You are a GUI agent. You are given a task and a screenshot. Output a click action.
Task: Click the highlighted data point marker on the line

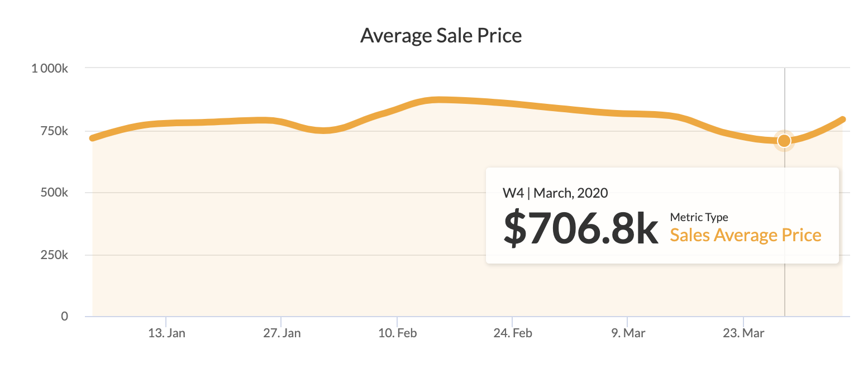point(784,141)
